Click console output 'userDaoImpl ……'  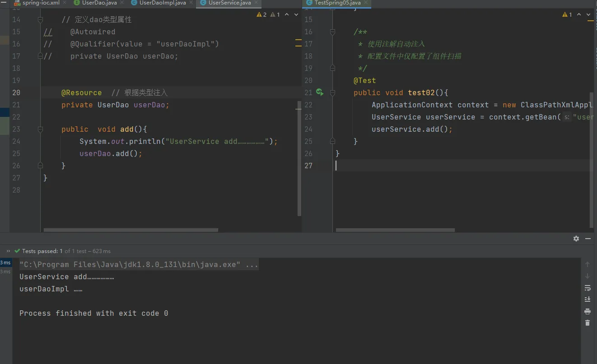point(51,289)
